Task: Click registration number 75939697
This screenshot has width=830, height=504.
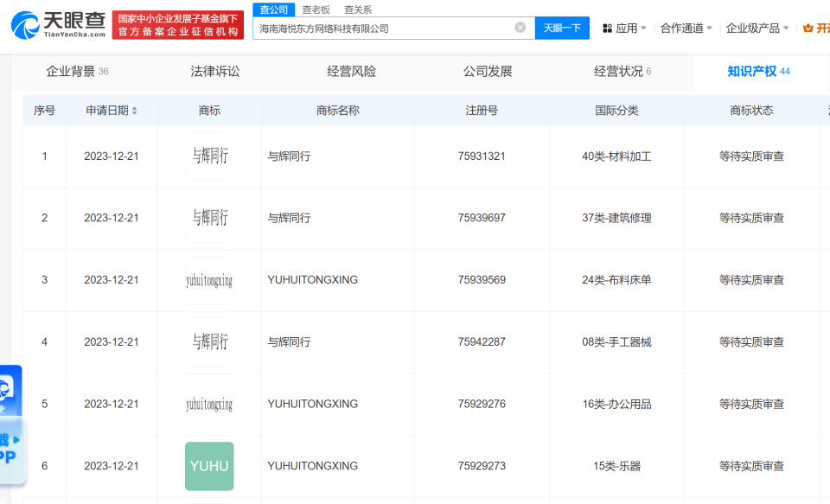Action: (x=482, y=218)
